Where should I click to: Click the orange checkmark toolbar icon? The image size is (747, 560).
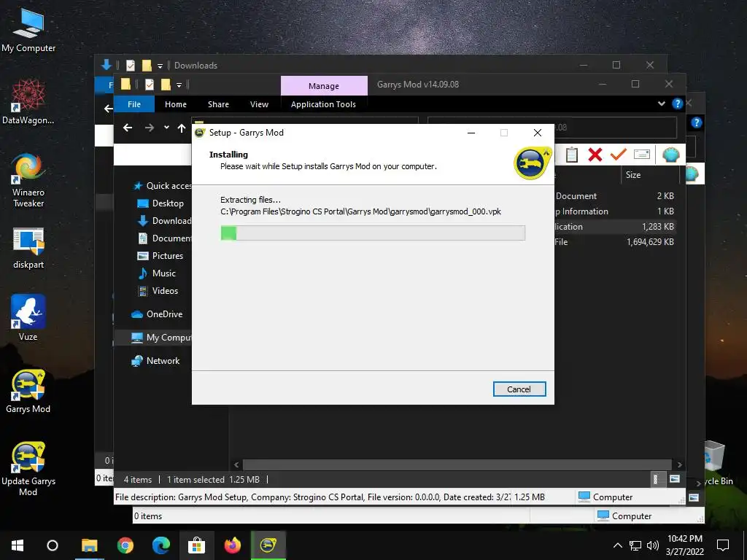[x=618, y=155]
